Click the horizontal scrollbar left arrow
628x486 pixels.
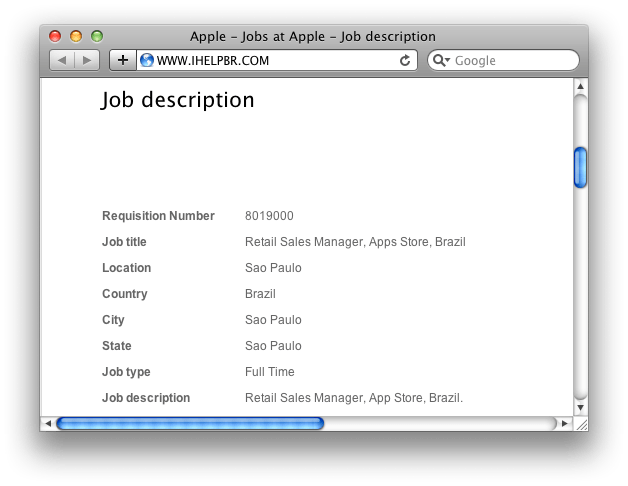click(48, 423)
